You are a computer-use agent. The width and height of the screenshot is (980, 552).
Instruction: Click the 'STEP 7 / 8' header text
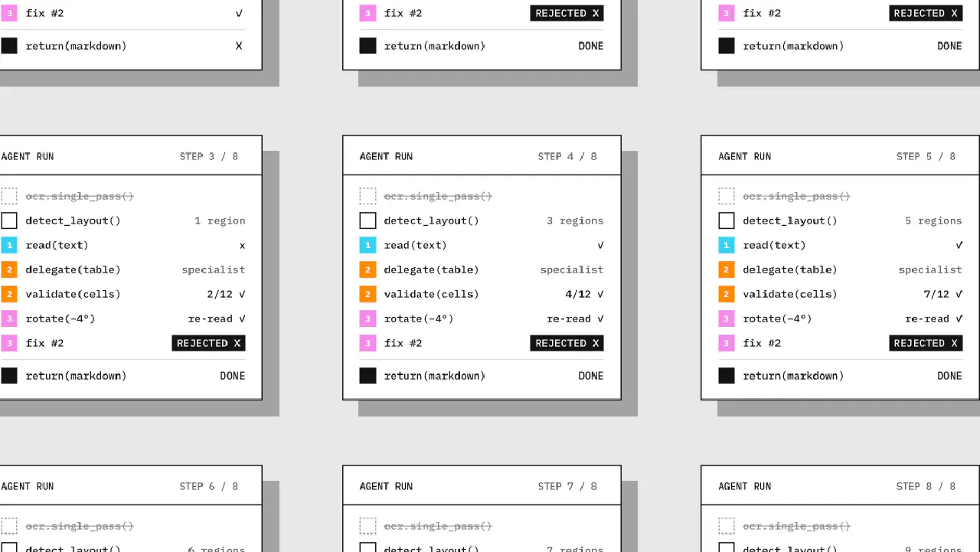(567, 486)
